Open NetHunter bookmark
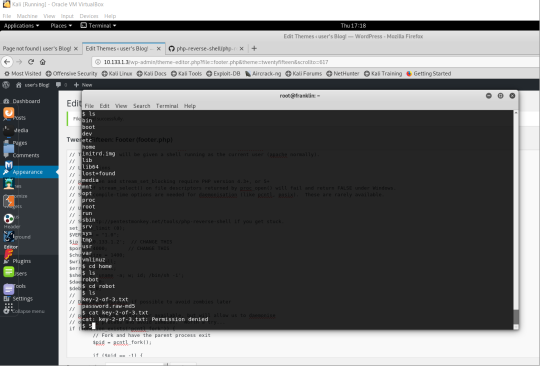 [x=343, y=74]
